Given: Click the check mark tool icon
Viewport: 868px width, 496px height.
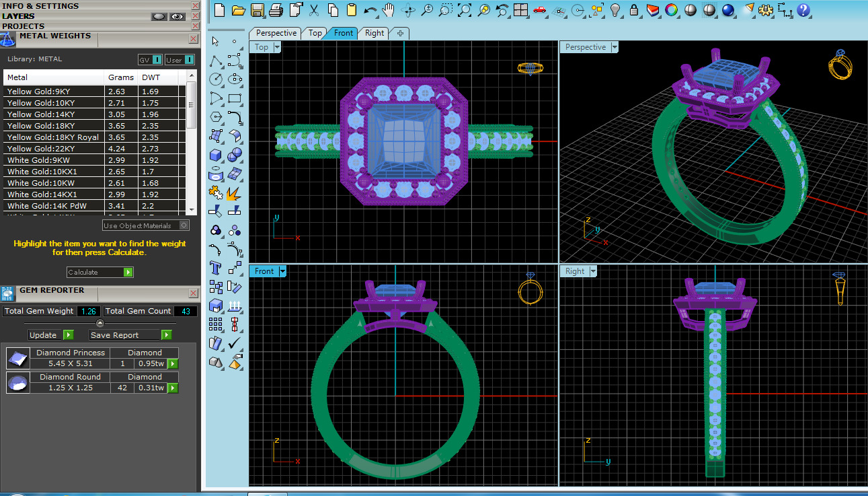Looking at the screenshot, I should 235,343.
